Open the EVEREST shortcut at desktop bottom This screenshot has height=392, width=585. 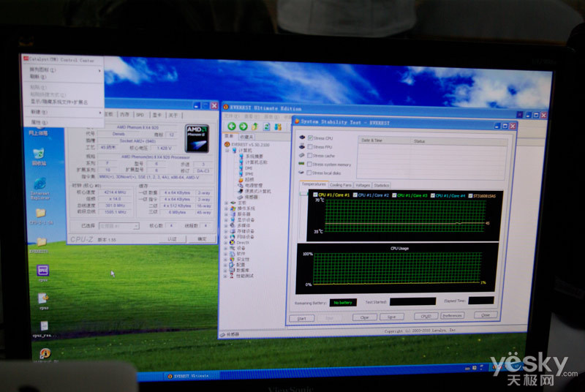(x=45, y=353)
